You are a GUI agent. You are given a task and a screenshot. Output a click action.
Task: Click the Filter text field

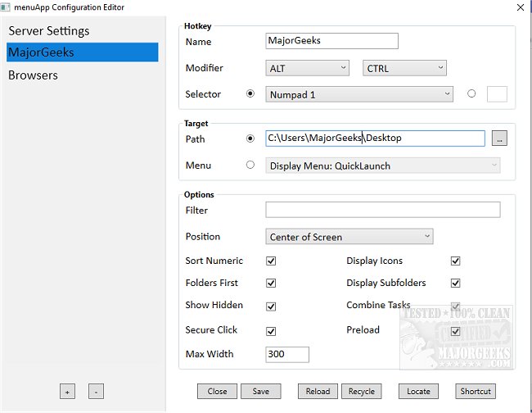[x=382, y=211]
